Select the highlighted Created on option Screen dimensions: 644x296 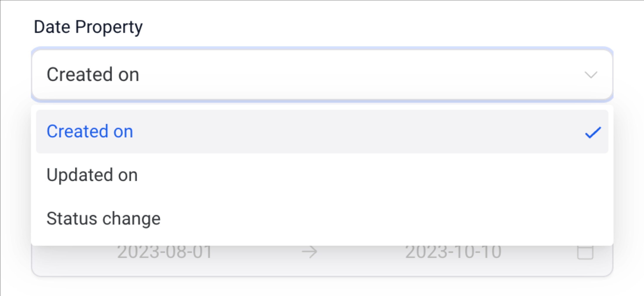pyautogui.click(x=322, y=131)
